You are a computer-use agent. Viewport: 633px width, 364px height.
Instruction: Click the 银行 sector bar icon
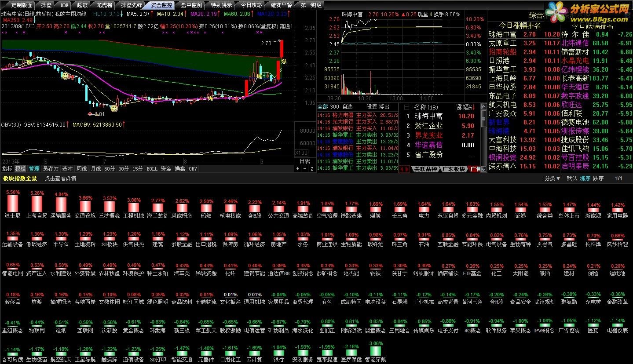pyautogui.click(x=278, y=352)
